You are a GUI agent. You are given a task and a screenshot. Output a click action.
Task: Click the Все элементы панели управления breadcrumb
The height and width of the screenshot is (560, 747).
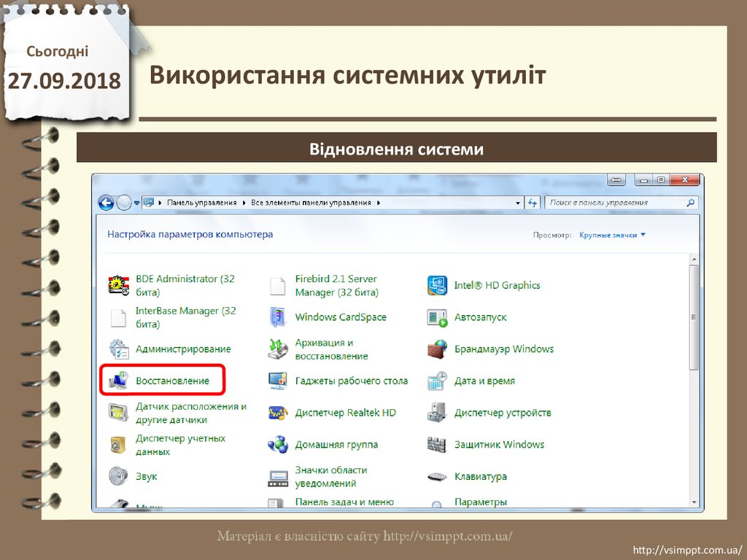point(311,203)
